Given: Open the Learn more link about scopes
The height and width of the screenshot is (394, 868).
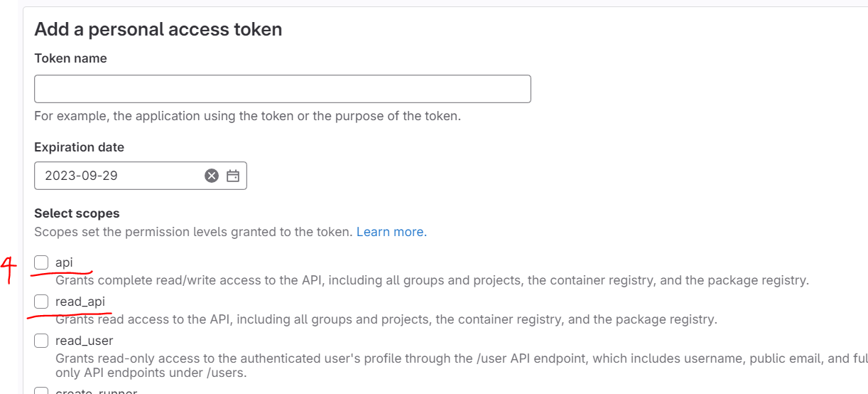Looking at the screenshot, I should click(x=391, y=232).
